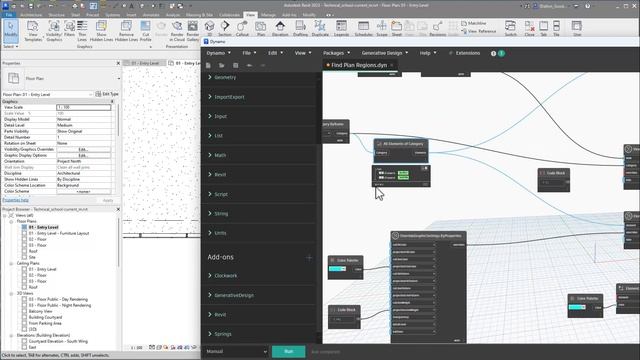Select the Site floor plan view
The image size is (640, 360).
coord(32,258)
